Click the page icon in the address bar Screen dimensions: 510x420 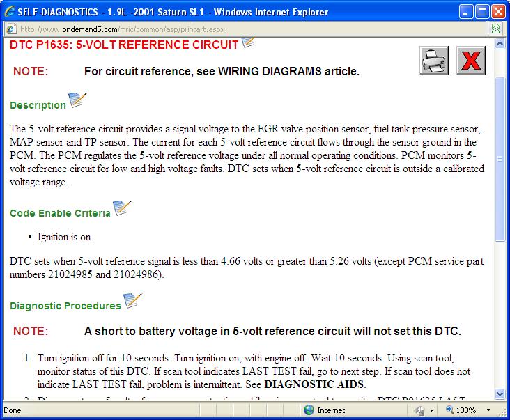pos(10,29)
